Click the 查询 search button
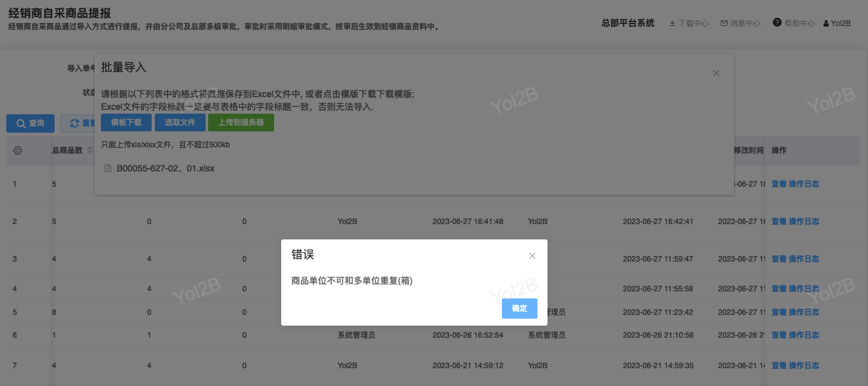 pyautogui.click(x=30, y=123)
